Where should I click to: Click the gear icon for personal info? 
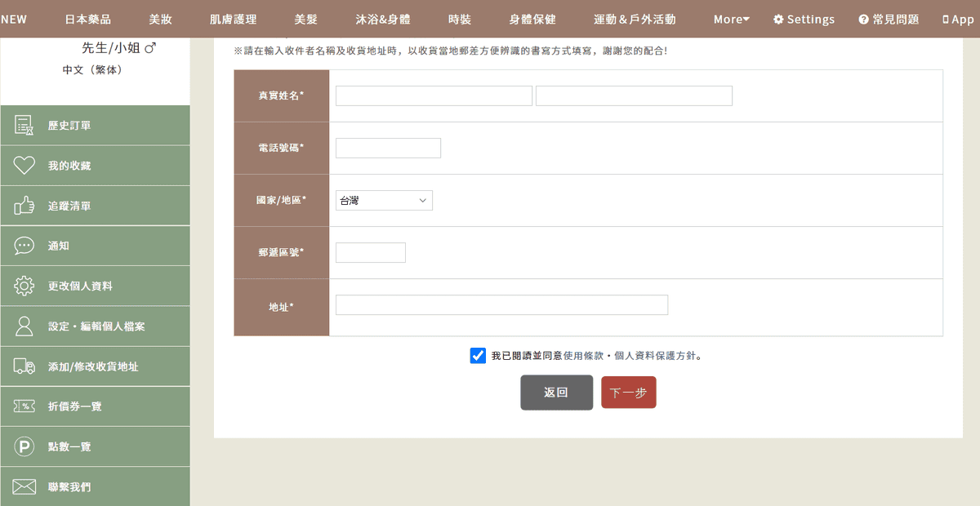tap(24, 286)
